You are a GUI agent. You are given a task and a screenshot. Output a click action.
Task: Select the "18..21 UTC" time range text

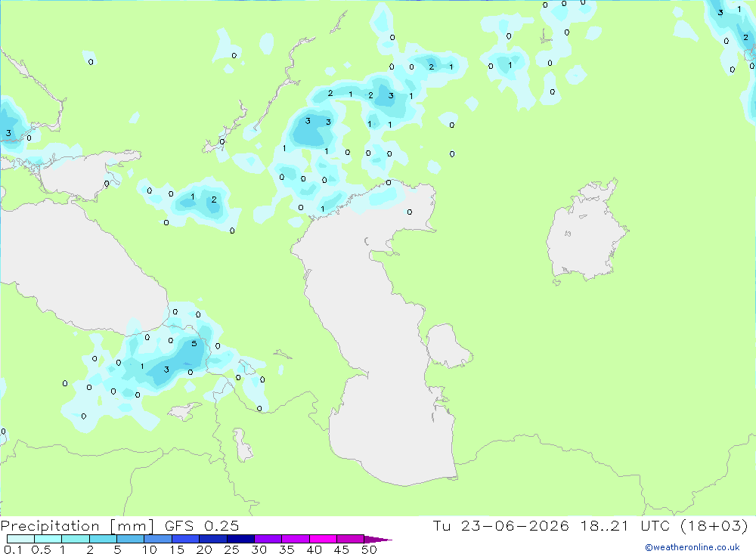coord(625,526)
